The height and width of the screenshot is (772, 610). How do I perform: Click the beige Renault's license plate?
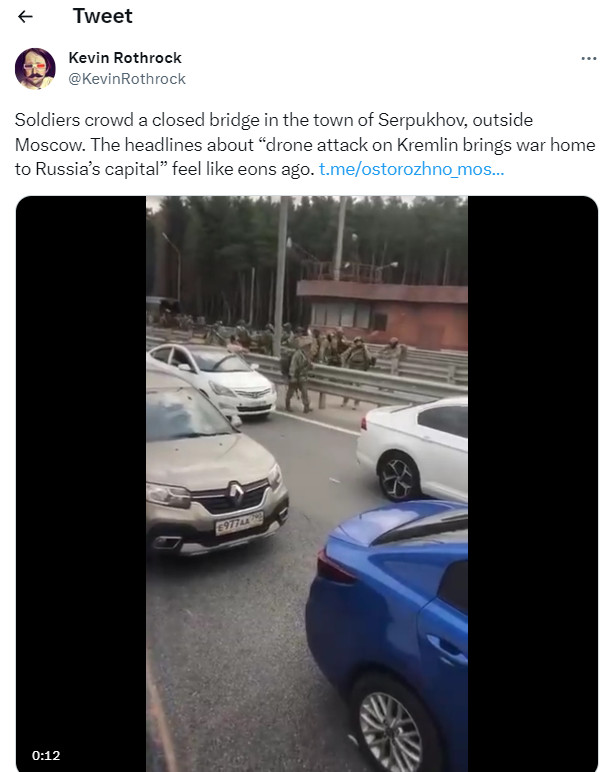(x=239, y=523)
